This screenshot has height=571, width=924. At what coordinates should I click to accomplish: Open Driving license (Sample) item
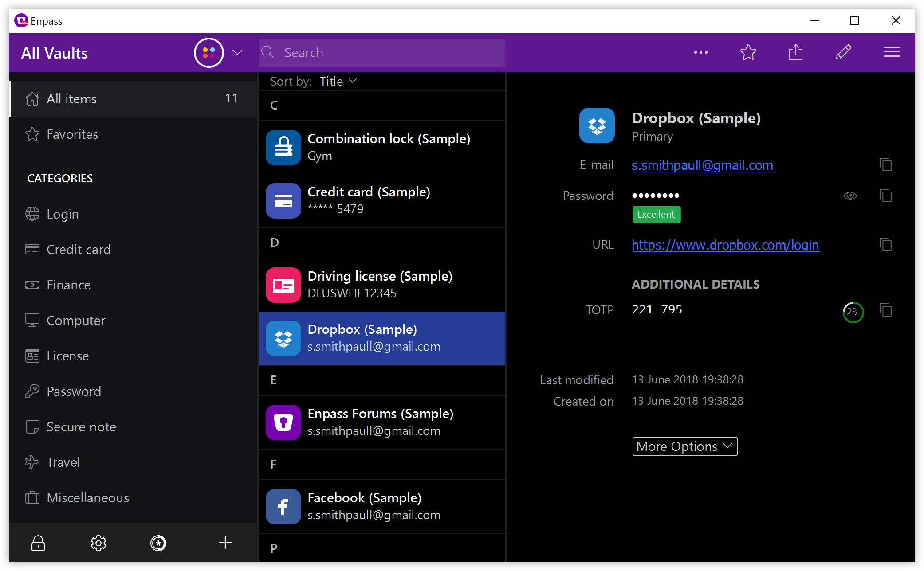382,285
